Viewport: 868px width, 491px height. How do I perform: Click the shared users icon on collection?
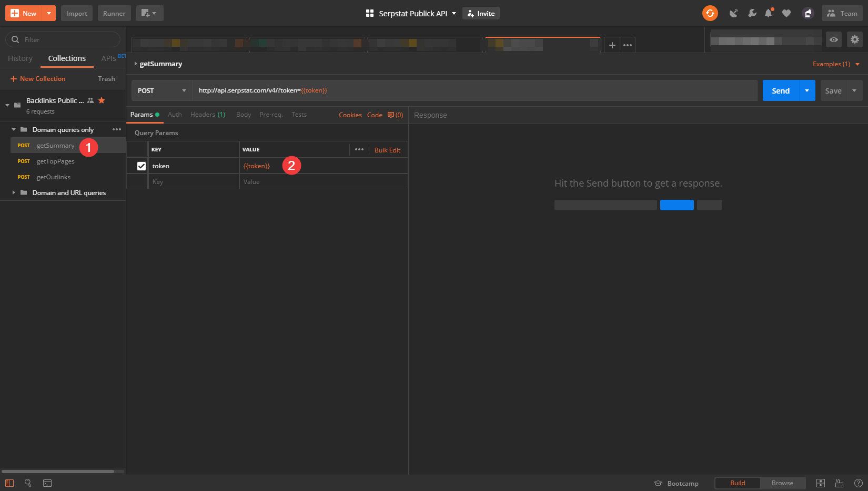[90, 100]
